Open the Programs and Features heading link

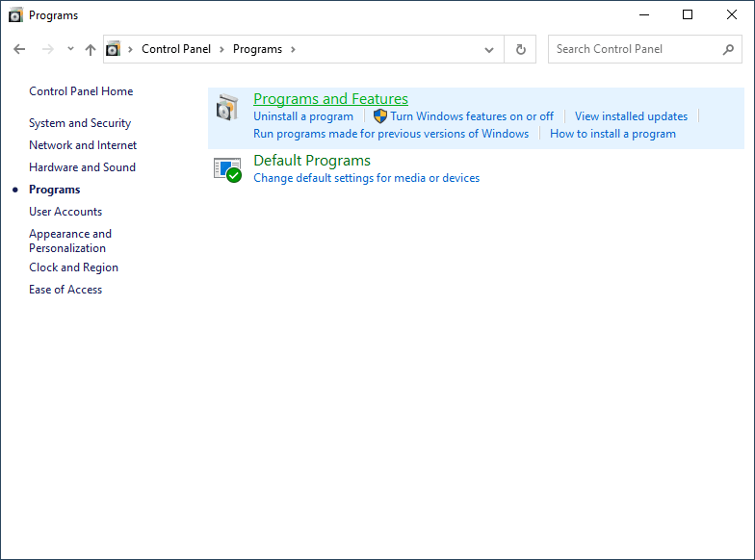pos(331,98)
